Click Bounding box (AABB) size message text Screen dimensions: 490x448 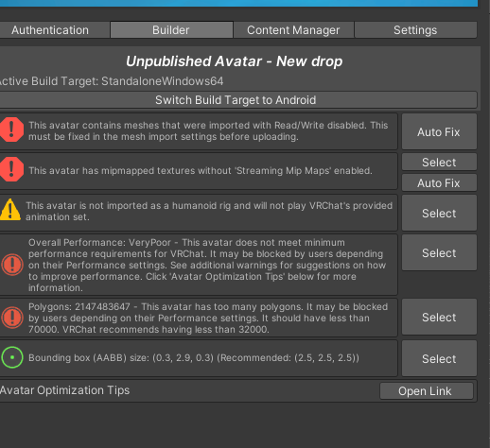pos(194,358)
